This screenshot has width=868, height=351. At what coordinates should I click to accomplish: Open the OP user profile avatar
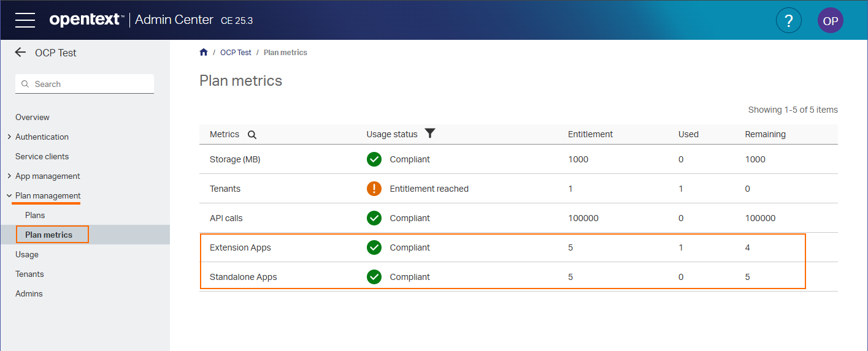pyautogui.click(x=830, y=20)
